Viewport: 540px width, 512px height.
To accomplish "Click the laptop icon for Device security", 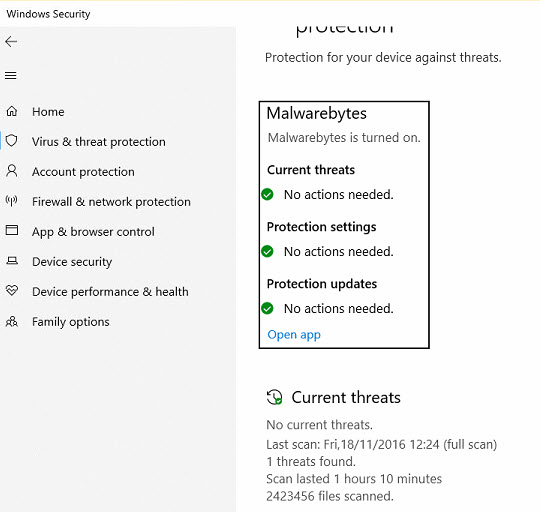I will coord(12,261).
